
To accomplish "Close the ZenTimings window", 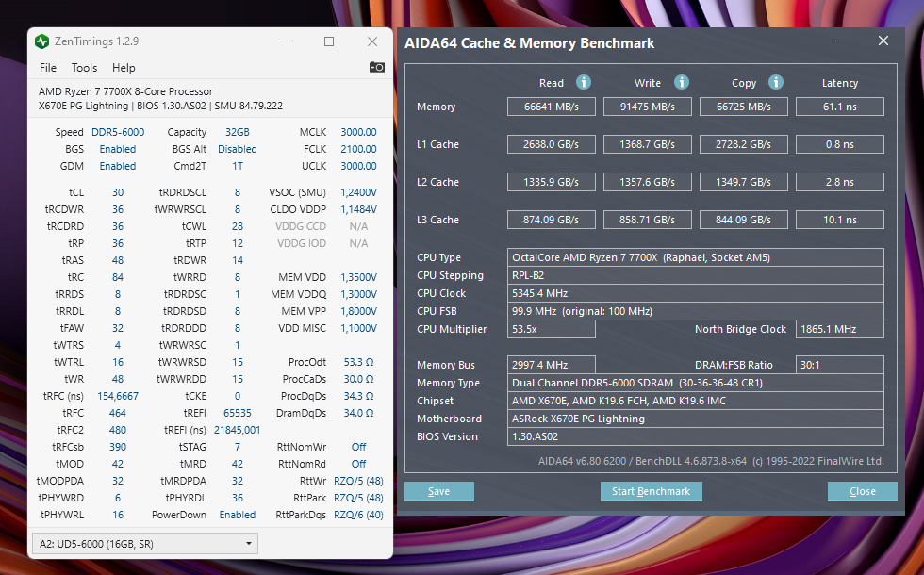I will pos(372,41).
